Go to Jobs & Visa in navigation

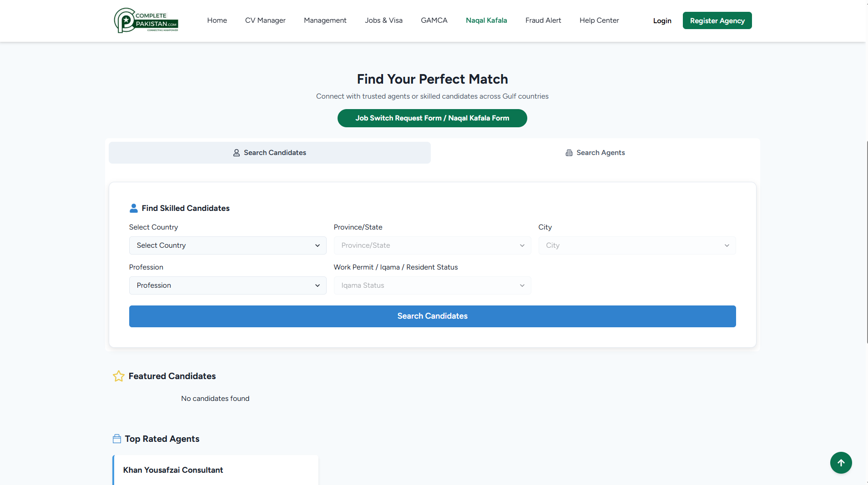coord(384,20)
